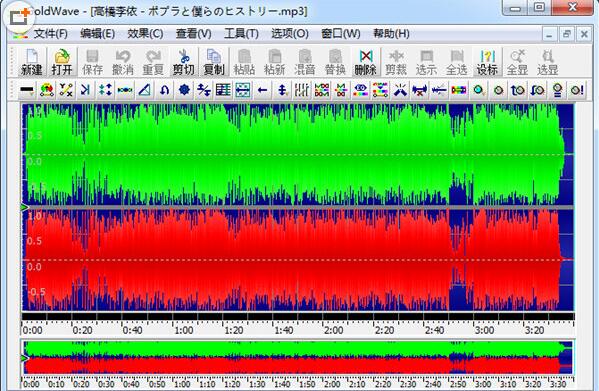This screenshot has height=391, width=599.
Task: Click the 替换 (Replace) toolbar button
Action: tap(335, 62)
